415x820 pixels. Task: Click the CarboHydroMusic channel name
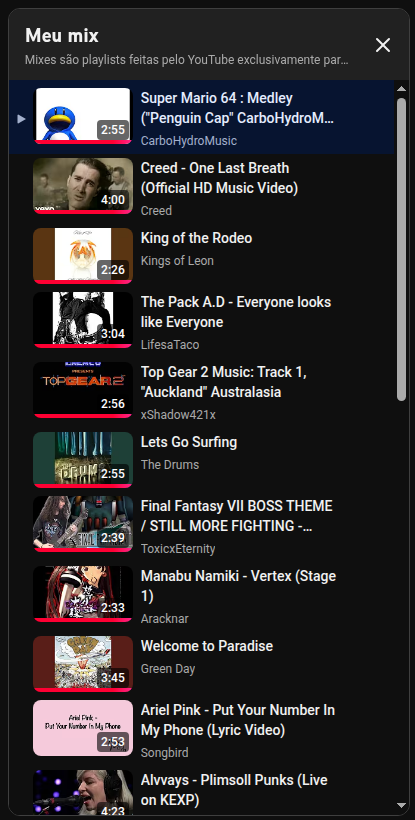(x=189, y=141)
